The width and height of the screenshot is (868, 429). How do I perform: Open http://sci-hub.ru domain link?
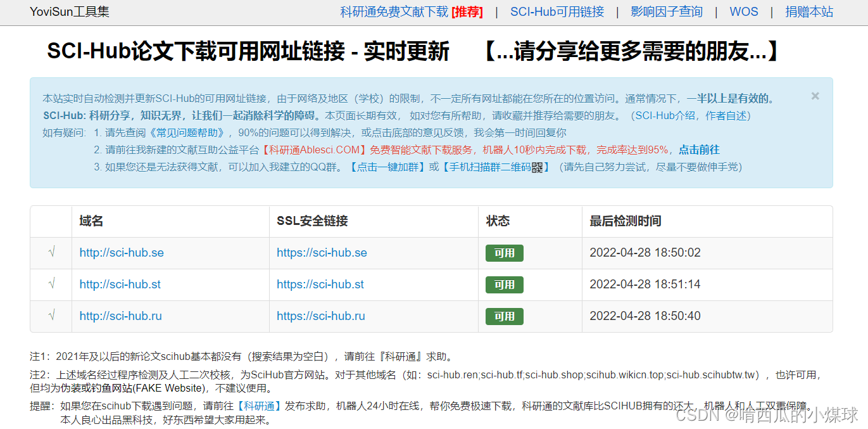121,316
